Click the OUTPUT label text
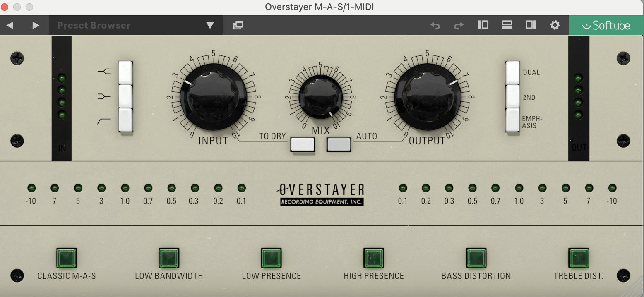Image resolution: width=644 pixels, height=297 pixels. pyautogui.click(x=427, y=141)
